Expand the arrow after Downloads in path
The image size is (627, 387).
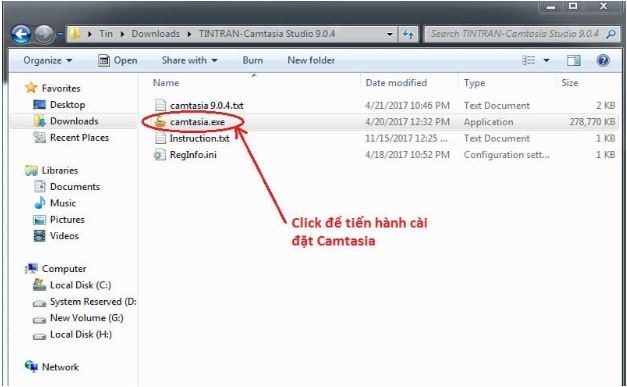[190, 34]
